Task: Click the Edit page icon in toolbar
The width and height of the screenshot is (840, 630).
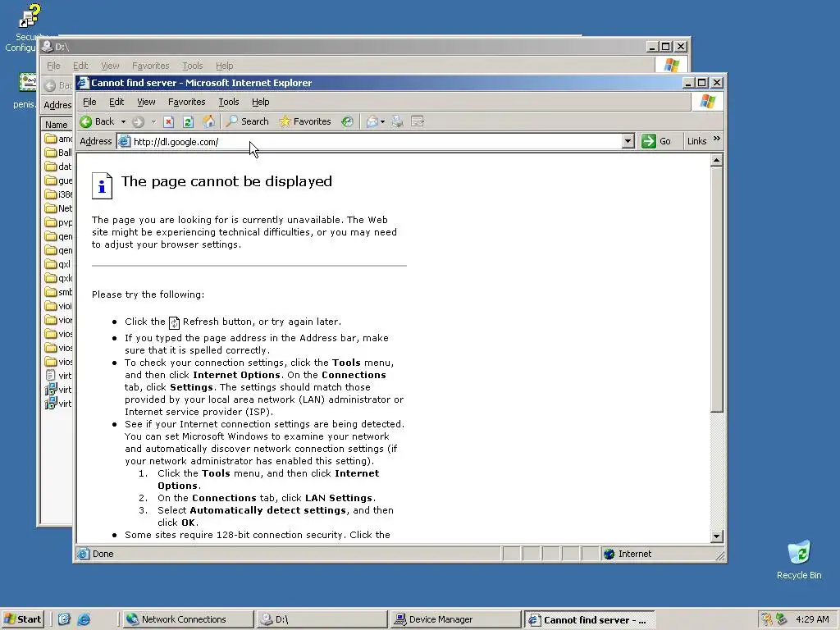Action: tap(418, 121)
